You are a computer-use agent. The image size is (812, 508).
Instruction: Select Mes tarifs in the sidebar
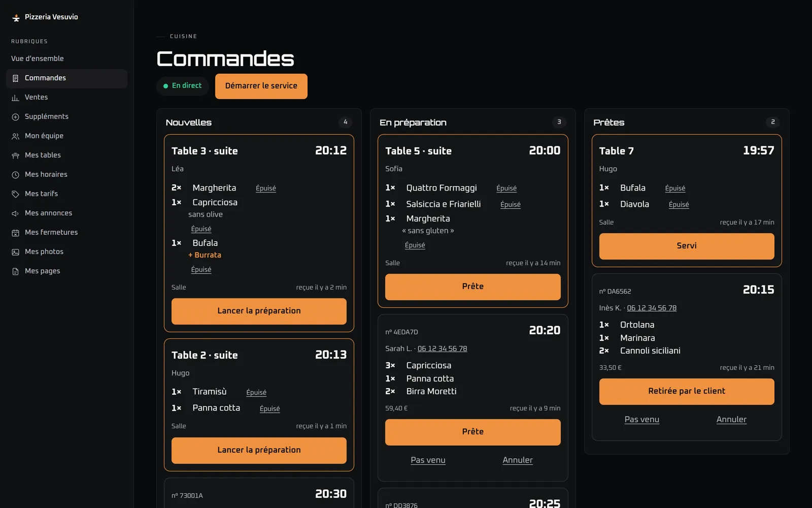point(66,194)
